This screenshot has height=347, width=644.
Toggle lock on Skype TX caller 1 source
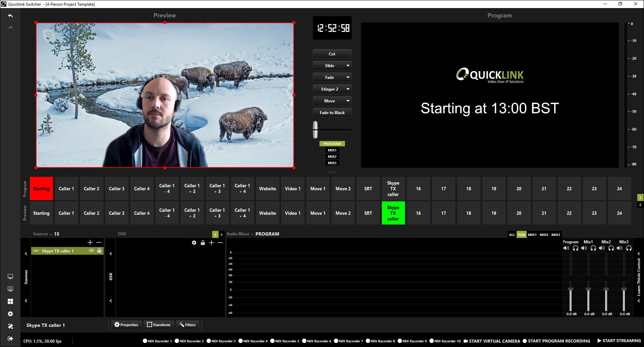(x=99, y=251)
